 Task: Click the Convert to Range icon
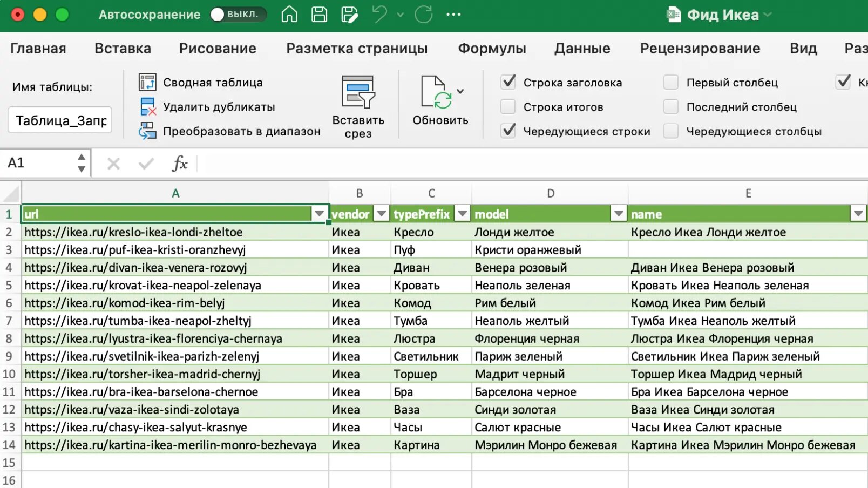tap(147, 131)
